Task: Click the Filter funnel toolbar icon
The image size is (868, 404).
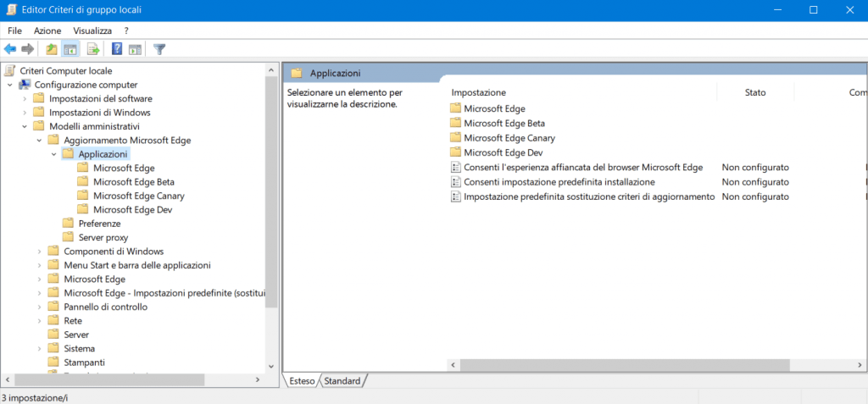Action: click(x=159, y=50)
